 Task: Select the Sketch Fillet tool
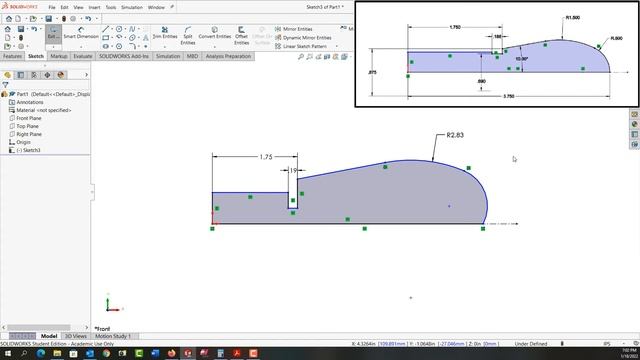(132, 46)
